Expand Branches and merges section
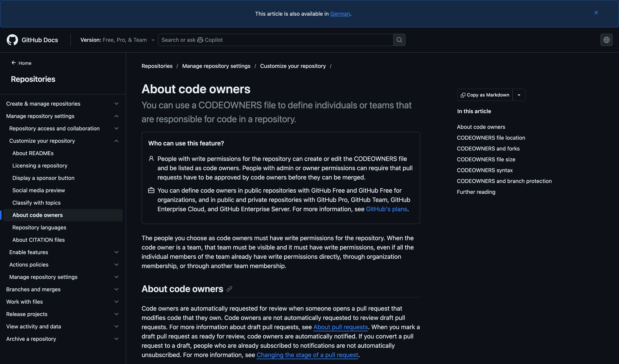Image resolution: width=619 pixels, height=364 pixels. tap(63, 290)
